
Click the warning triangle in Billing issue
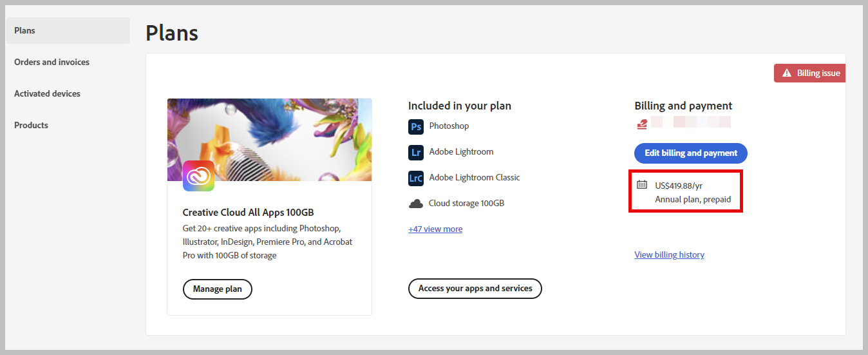(786, 73)
